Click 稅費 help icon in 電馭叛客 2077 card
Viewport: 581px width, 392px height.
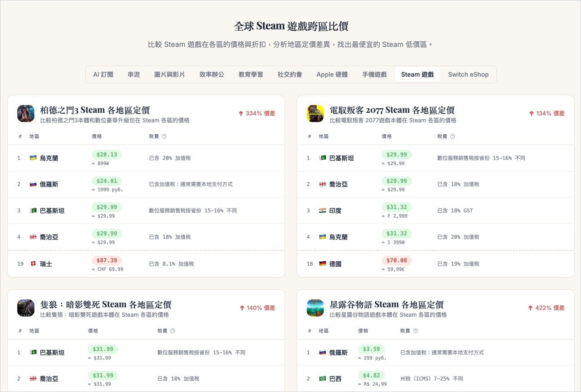coord(453,136)
